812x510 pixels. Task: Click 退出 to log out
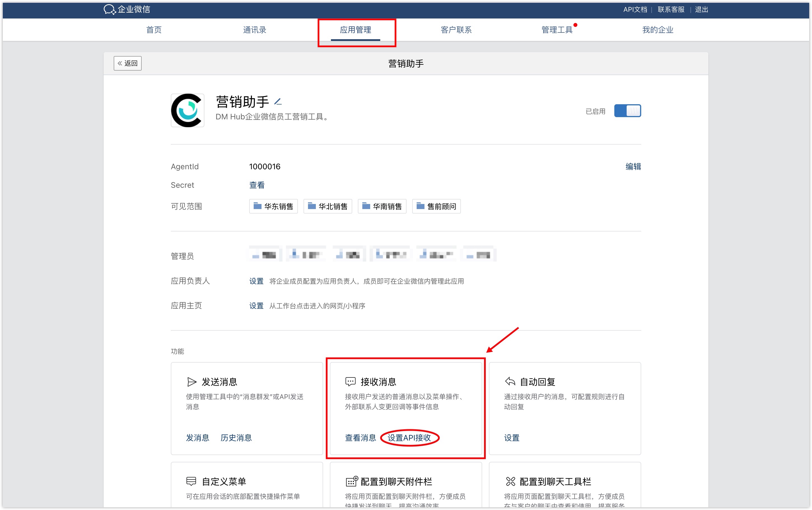coord(701,10)
